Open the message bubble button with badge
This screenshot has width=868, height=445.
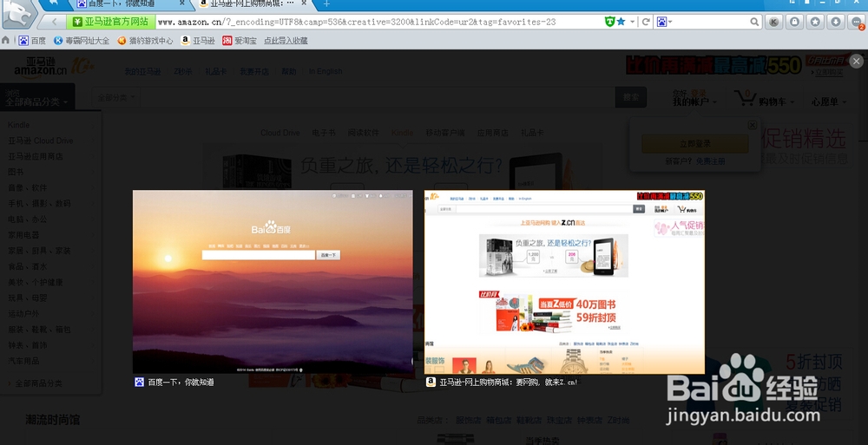pos(857,23)
